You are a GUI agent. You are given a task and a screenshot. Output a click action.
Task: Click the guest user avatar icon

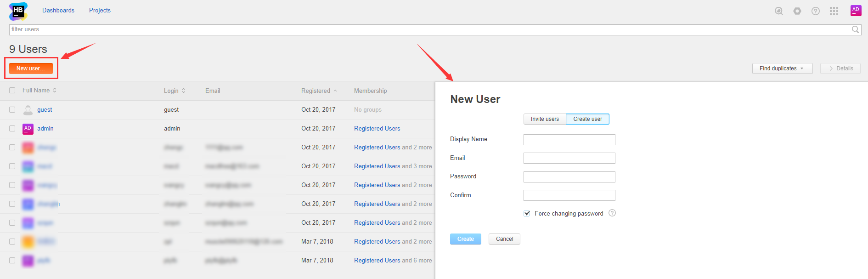pos(28,110)
